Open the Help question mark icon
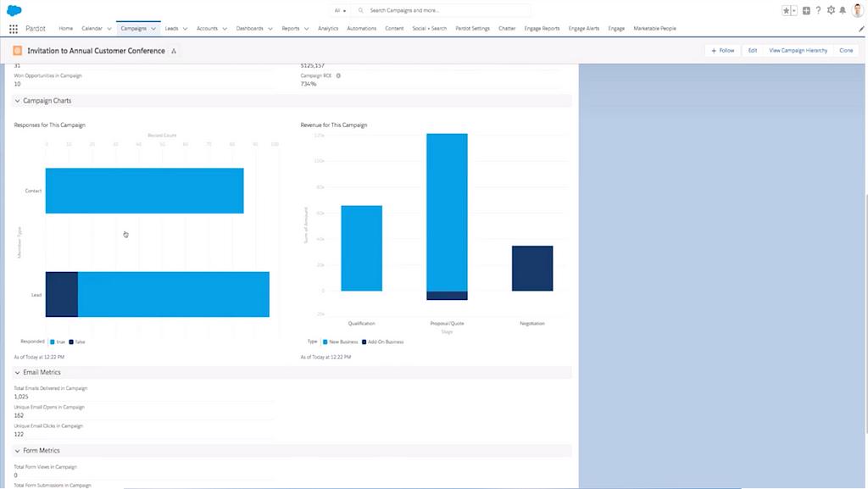Screen dimensions: 868x489 818,10
